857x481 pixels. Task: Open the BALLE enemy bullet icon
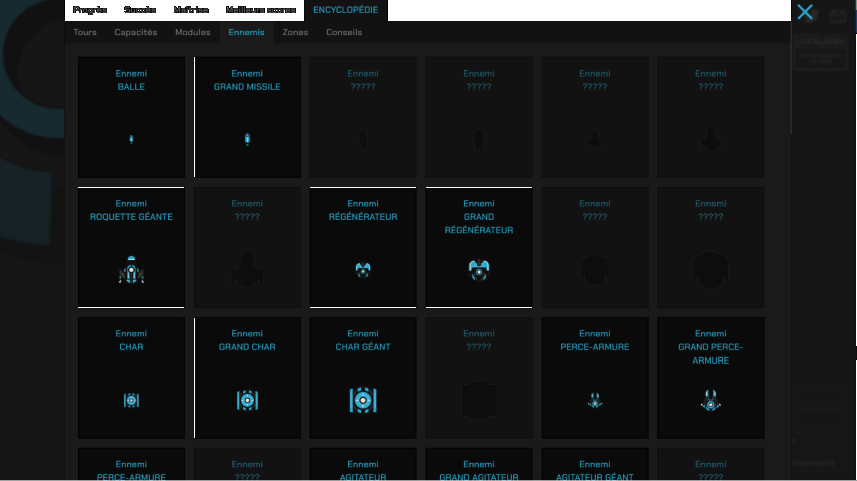131,139
